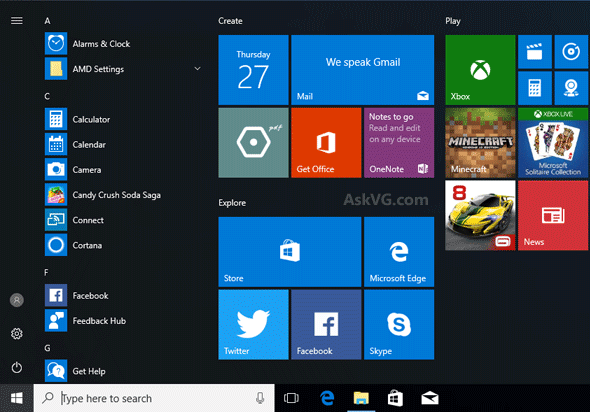Launch the Connect app

click(x=122, y=220)
